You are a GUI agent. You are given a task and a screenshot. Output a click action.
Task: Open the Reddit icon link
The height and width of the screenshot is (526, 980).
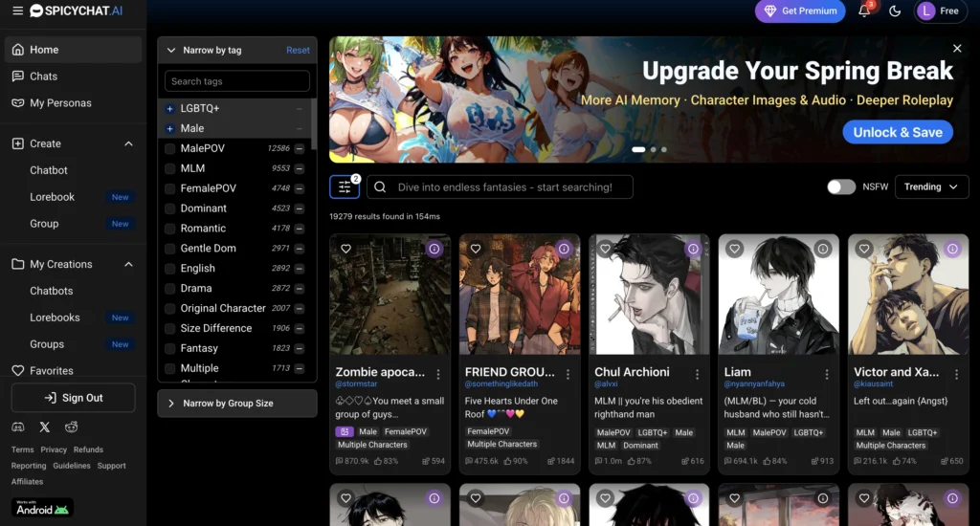[72, 427]
